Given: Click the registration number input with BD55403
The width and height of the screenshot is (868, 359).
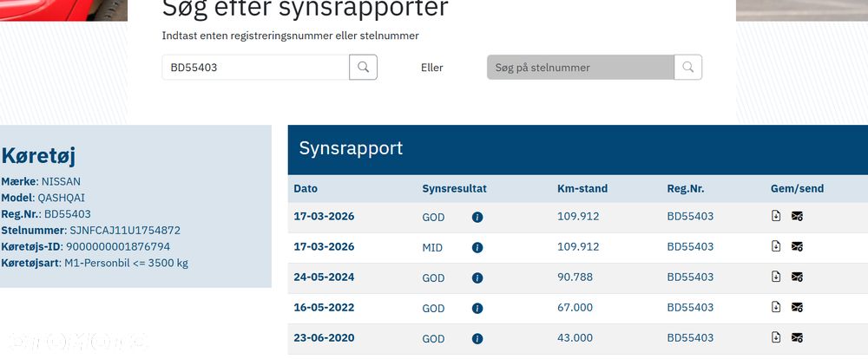Looking at the screenshot, I should 255,68.
